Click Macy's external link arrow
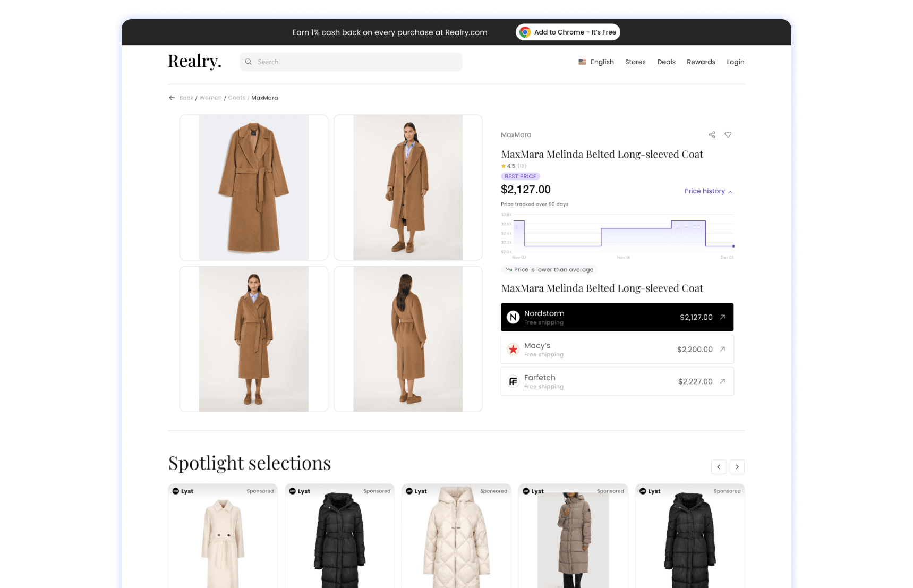913x588 pixels. pos(722,349)
